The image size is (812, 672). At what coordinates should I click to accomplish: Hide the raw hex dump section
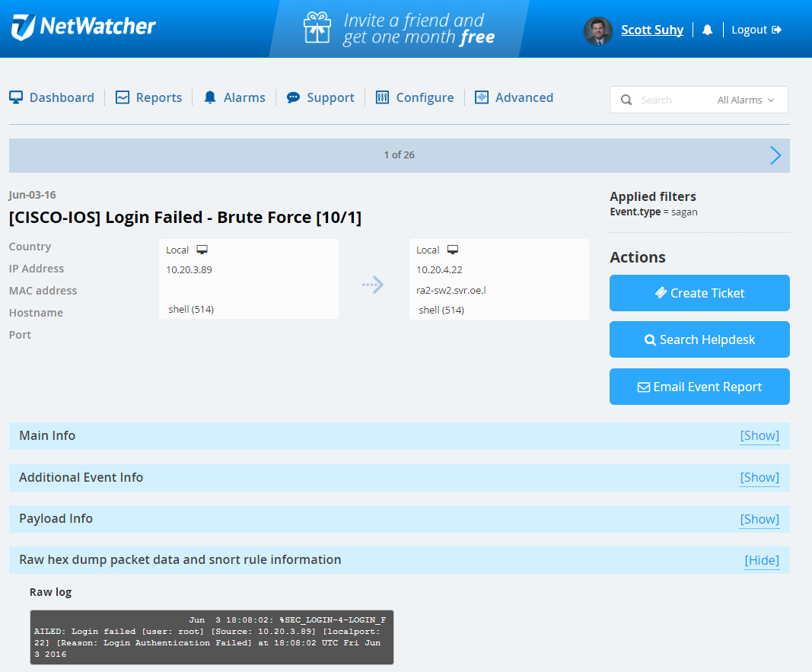click(761, 561)
